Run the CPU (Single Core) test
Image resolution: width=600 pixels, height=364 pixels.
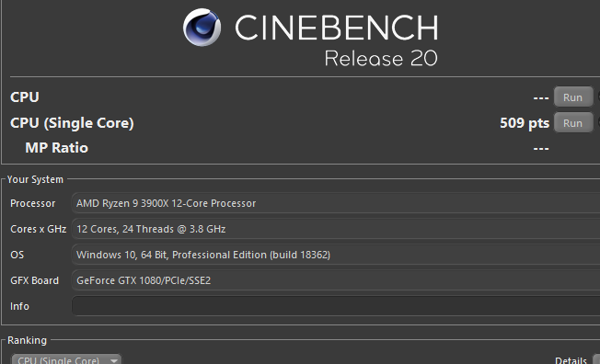click(x=572, y=123)
